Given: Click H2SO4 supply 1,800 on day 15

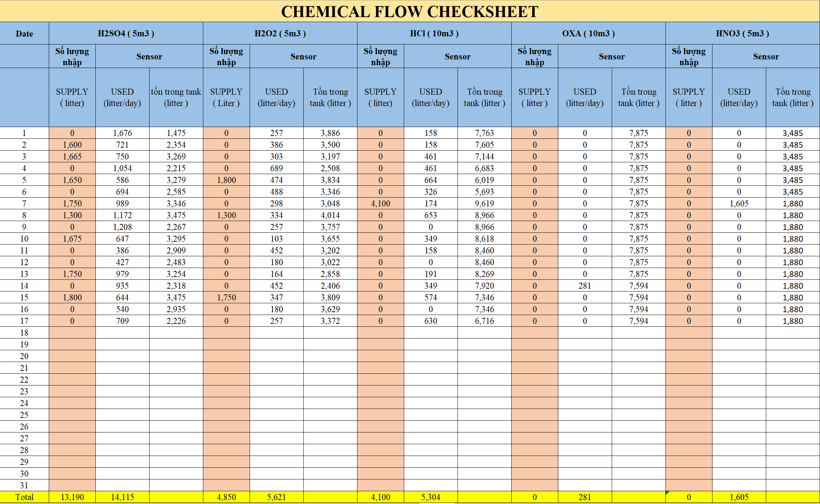Looking at the screenshot, I should (72, 298).
